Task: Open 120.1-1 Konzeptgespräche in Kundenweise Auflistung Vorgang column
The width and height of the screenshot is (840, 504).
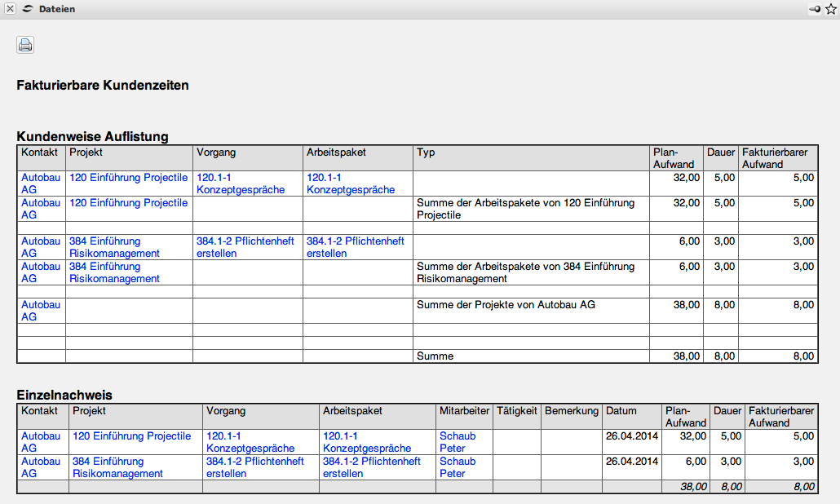Action: click(241, 183)
